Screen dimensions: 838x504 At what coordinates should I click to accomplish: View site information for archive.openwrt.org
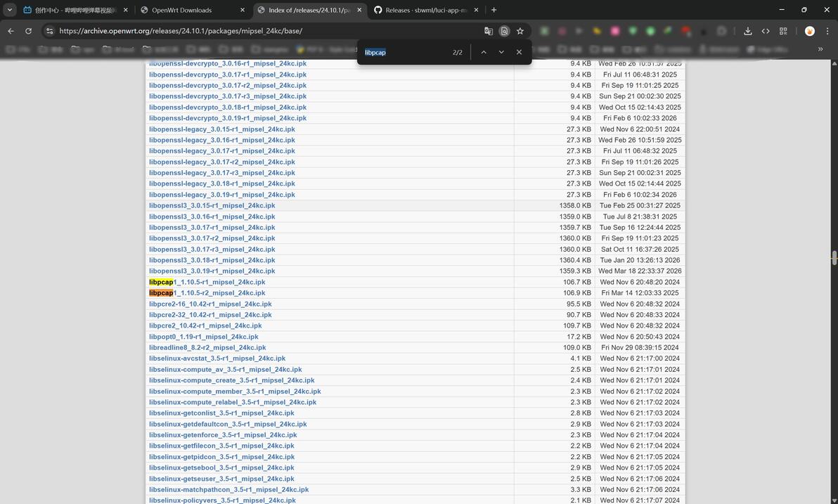coord(49,31)
